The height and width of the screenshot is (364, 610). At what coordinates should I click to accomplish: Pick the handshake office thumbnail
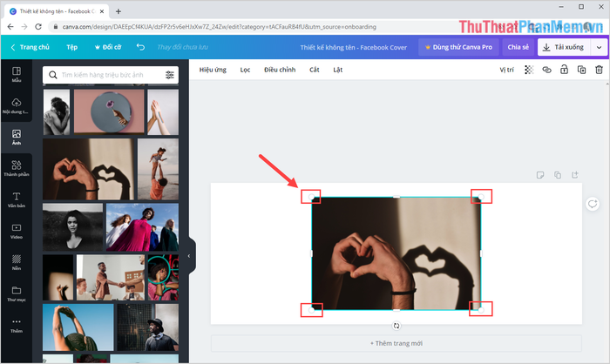(111, 278)
